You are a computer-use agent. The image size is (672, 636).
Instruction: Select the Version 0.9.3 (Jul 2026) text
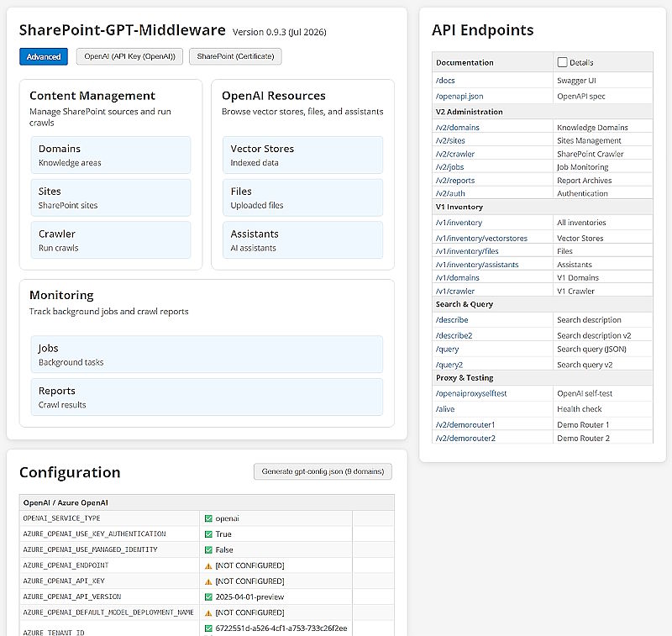click(x=280, y=32)
